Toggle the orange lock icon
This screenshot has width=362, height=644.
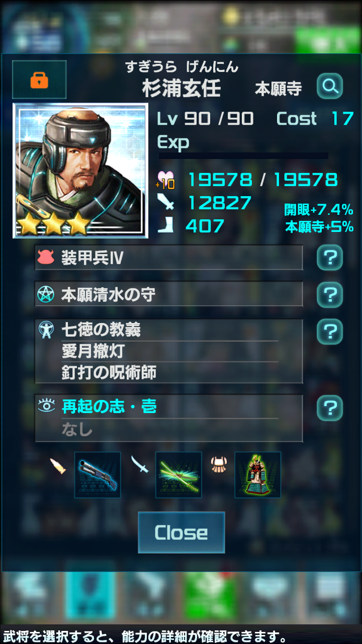(39, 79)
